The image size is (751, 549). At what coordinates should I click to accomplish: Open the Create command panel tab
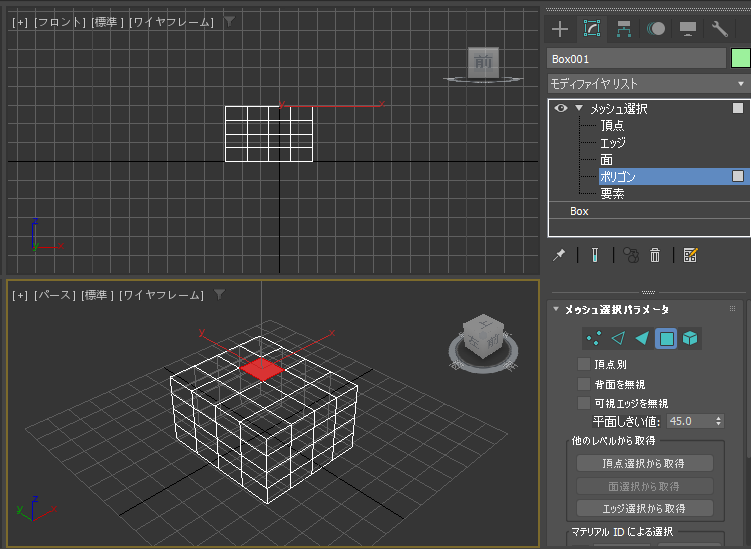point(560,29)
